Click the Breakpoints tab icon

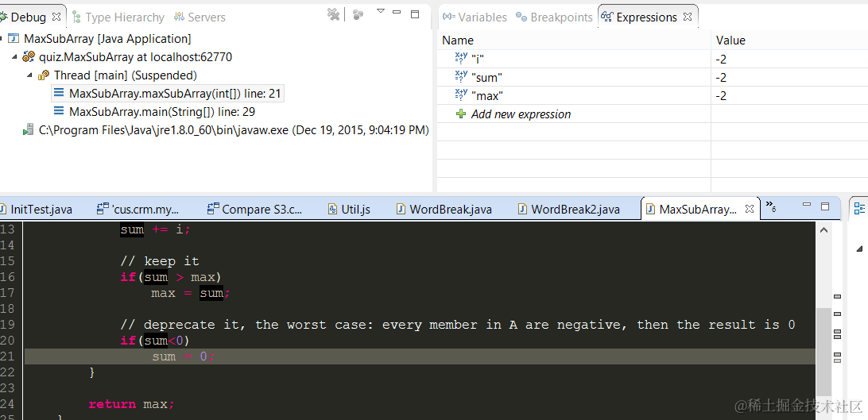pyautogui.click(x=521, y=17)
